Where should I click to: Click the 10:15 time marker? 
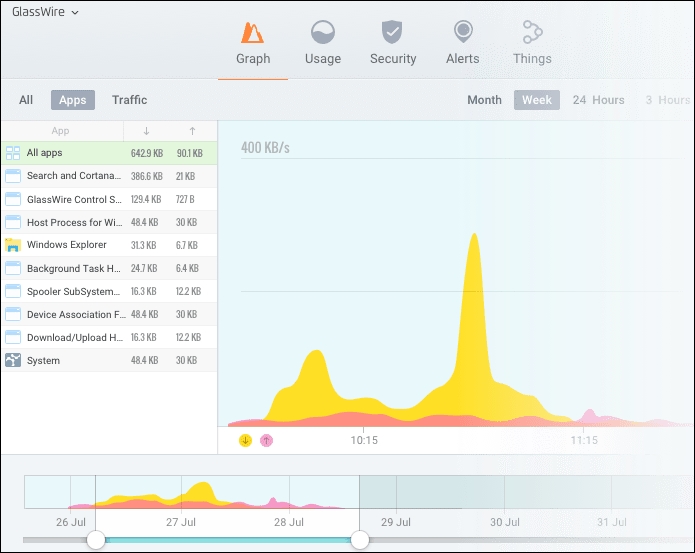click(x=364, y=440)
